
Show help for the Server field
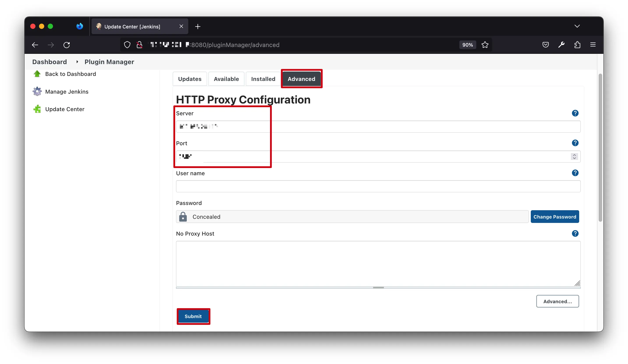575,113
